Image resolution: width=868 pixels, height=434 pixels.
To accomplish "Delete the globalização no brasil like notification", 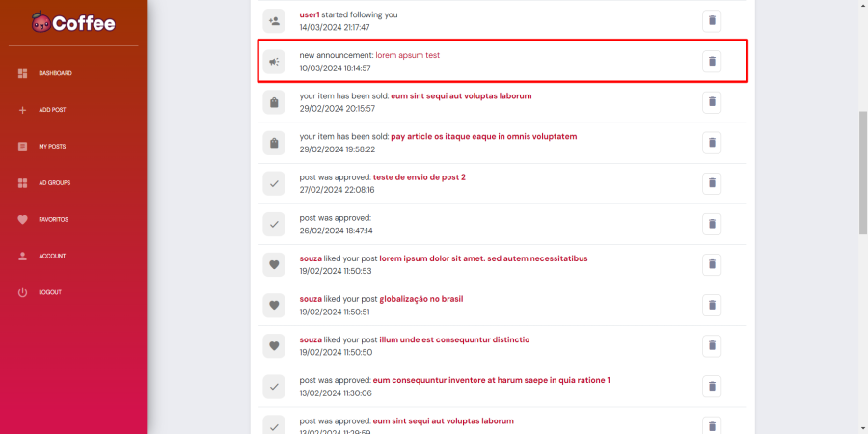I will [712, 305].
